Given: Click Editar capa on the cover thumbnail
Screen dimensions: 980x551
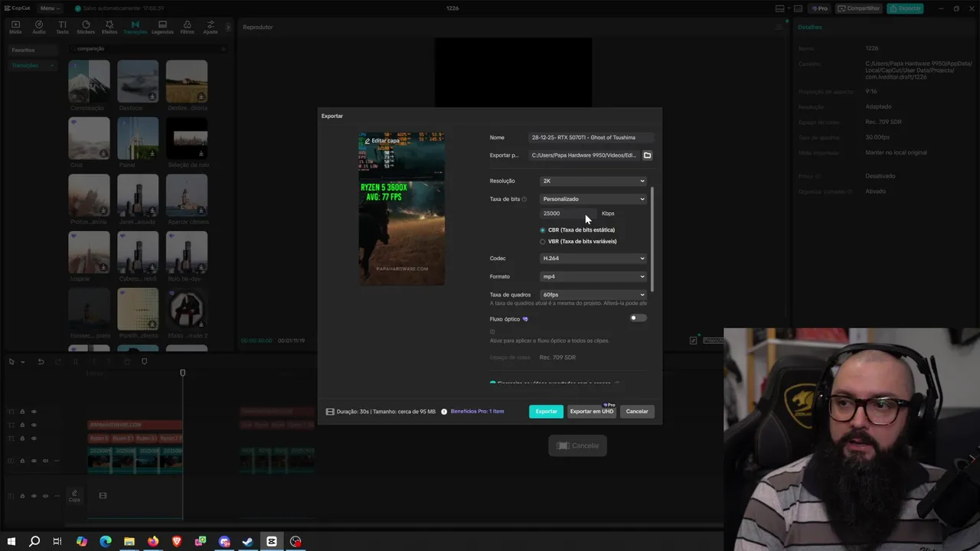Looking at the screenshot, I should [382, 141].
